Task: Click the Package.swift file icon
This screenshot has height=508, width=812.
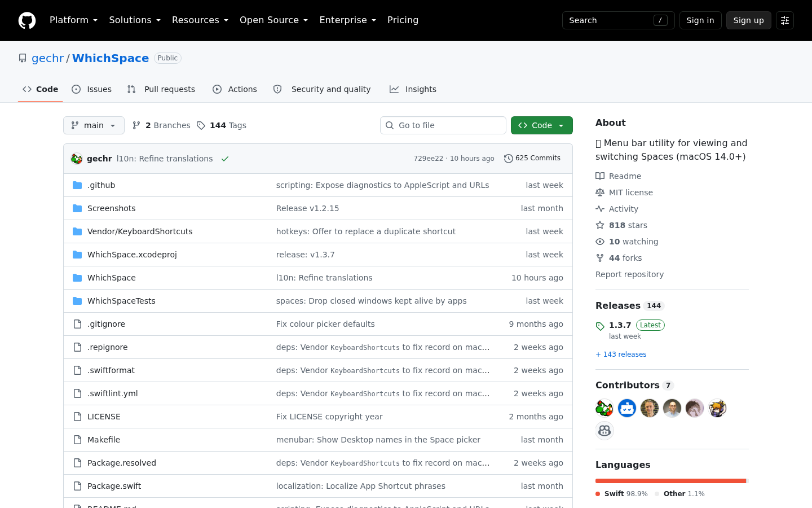Action: tap(77, 486)
